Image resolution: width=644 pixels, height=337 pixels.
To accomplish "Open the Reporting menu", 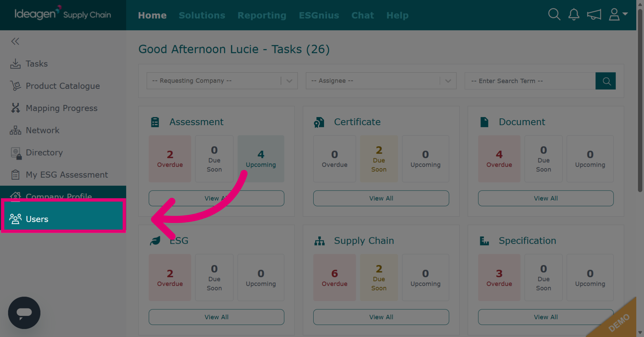I will (262, 15).
